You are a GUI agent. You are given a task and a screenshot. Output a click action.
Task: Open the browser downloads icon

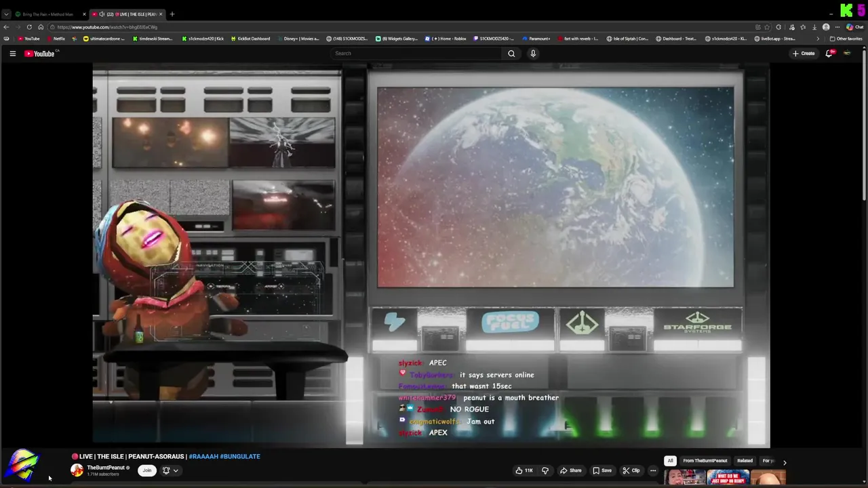[814, 27]
